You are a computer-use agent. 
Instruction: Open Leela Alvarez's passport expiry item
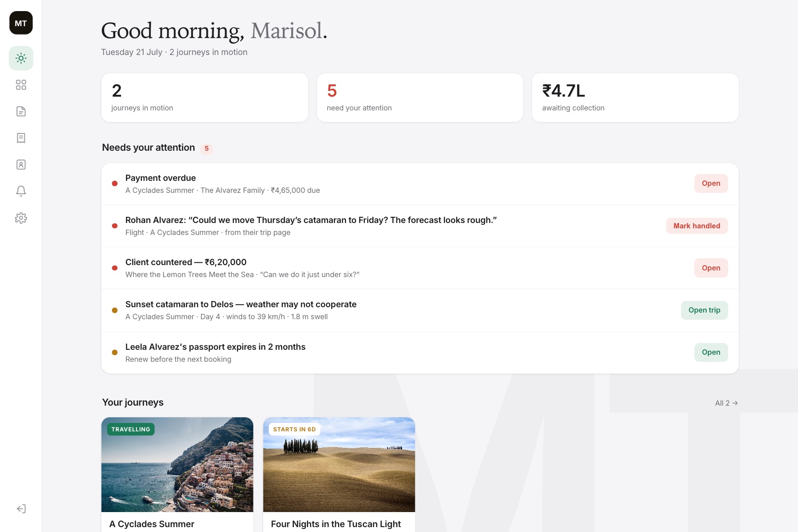click(711, 352)
